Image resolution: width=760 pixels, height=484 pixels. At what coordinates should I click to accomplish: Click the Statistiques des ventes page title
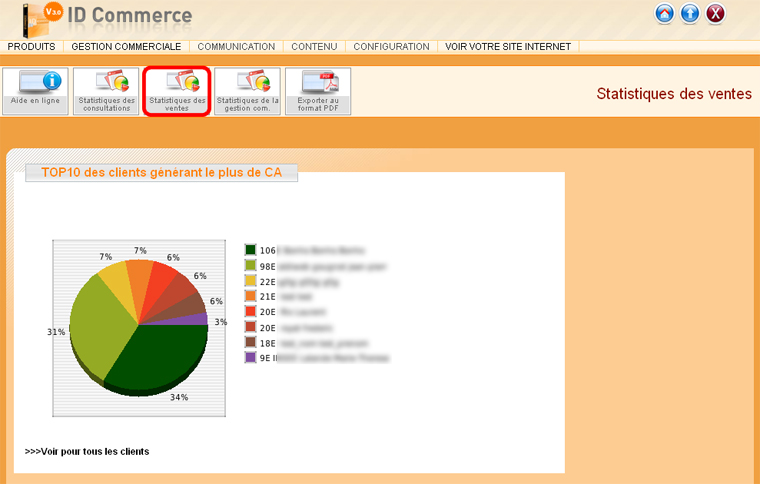674,94
